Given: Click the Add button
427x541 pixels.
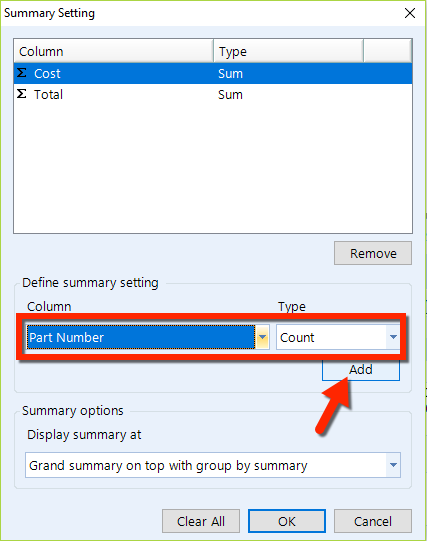Looking at the screenshot, I should pos(361,370).
